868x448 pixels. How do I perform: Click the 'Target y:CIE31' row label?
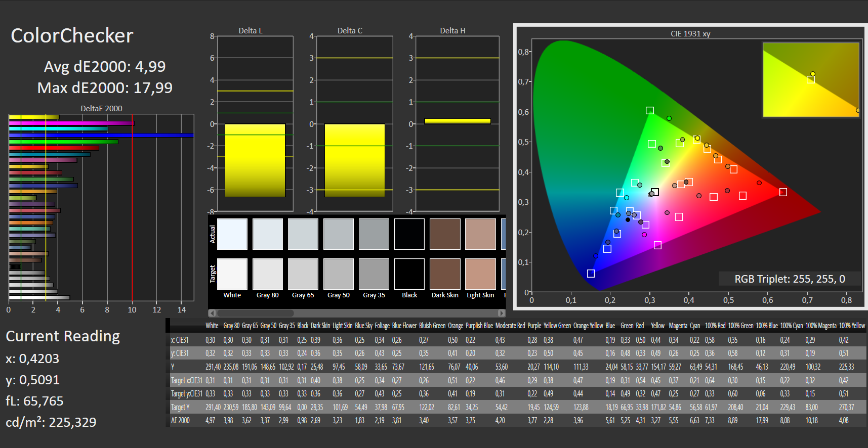coord(187,393)
